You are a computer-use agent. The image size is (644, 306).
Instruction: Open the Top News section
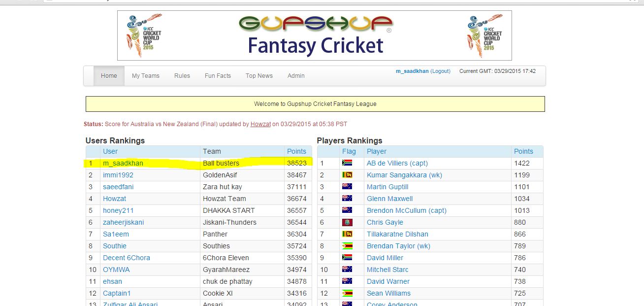[x=259, y=76]
